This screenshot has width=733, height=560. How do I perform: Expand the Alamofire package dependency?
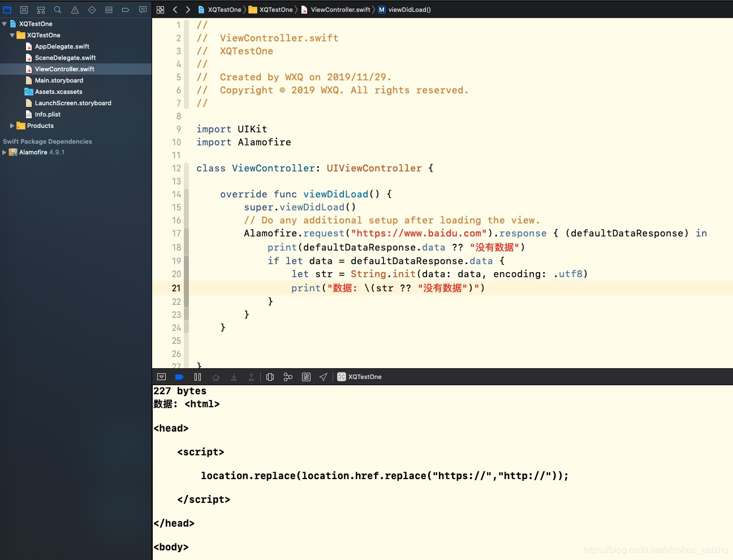(5, 152)
